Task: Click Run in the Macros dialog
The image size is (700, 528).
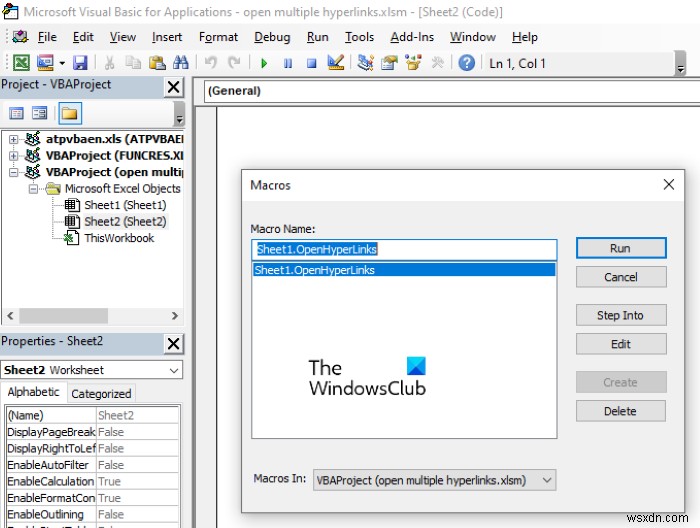Action: click(x=621, y=248)
